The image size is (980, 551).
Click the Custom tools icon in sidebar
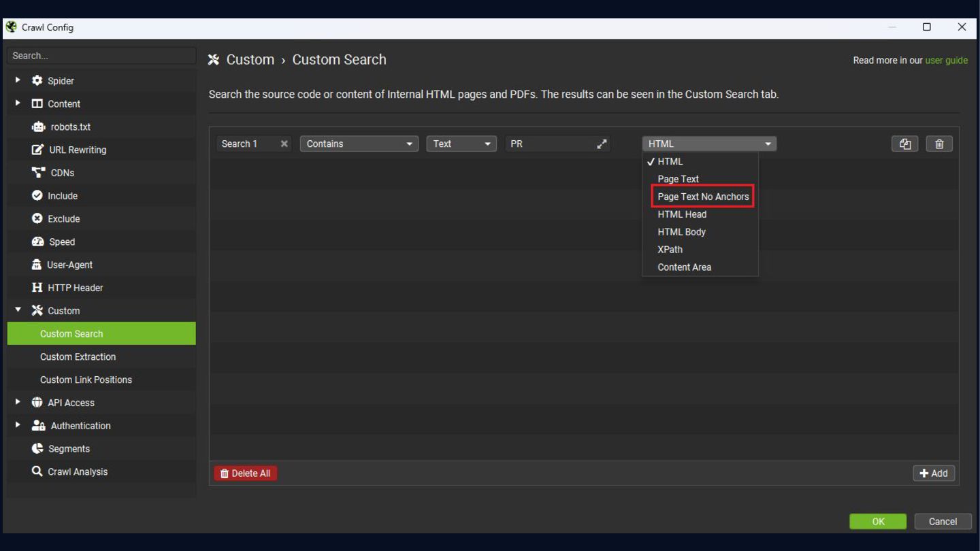(x=37, y=310)
